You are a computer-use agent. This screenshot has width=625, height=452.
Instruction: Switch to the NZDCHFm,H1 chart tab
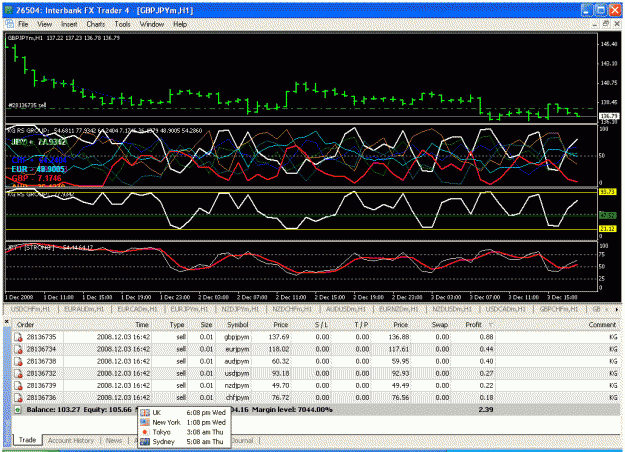click(x=292, y=309)
